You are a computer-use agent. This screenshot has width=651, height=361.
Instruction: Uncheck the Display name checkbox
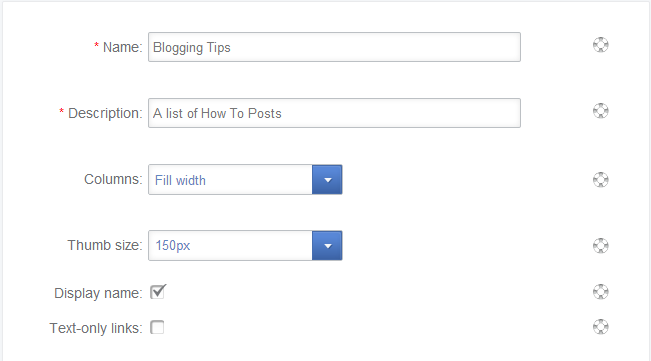[158, 292]
